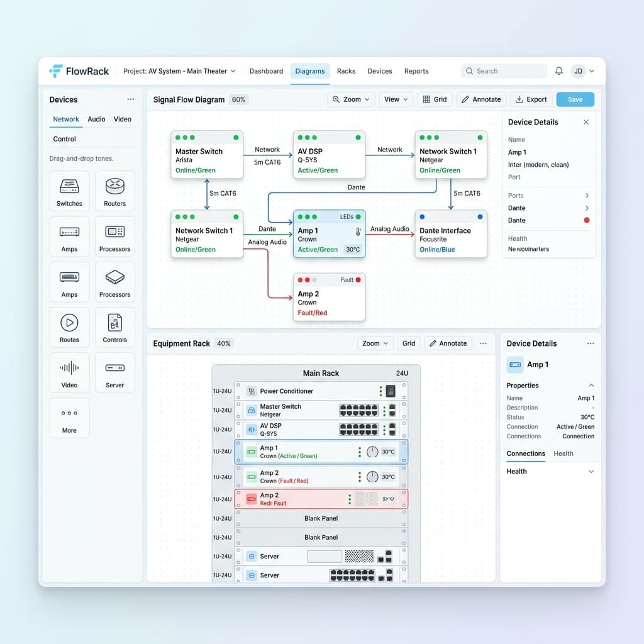
Task: Click Amp 1 rack row dial icon
Action: point(372,452)
